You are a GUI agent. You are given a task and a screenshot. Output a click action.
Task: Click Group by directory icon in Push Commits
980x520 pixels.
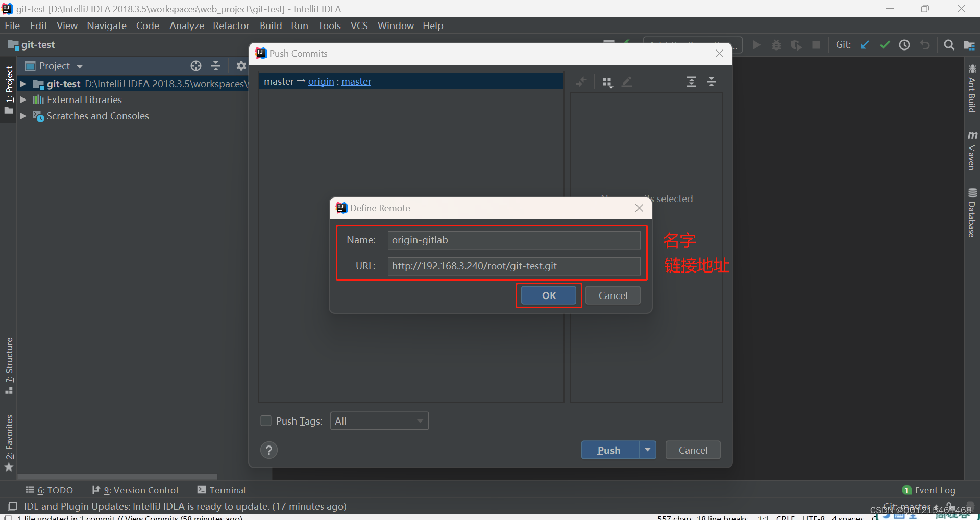point(607,82)
